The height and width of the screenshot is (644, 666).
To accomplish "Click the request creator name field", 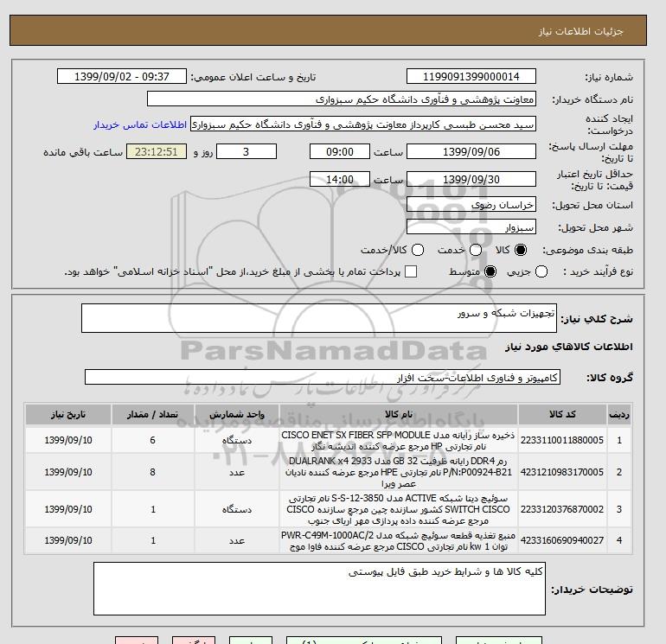I will [x=363, y=124].
